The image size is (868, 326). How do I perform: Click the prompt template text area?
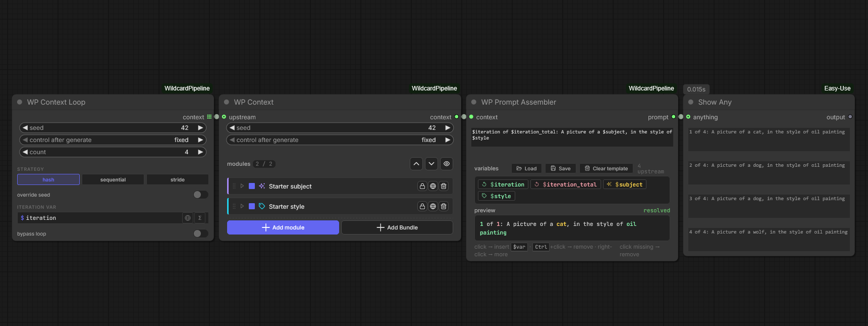(572, 137)
